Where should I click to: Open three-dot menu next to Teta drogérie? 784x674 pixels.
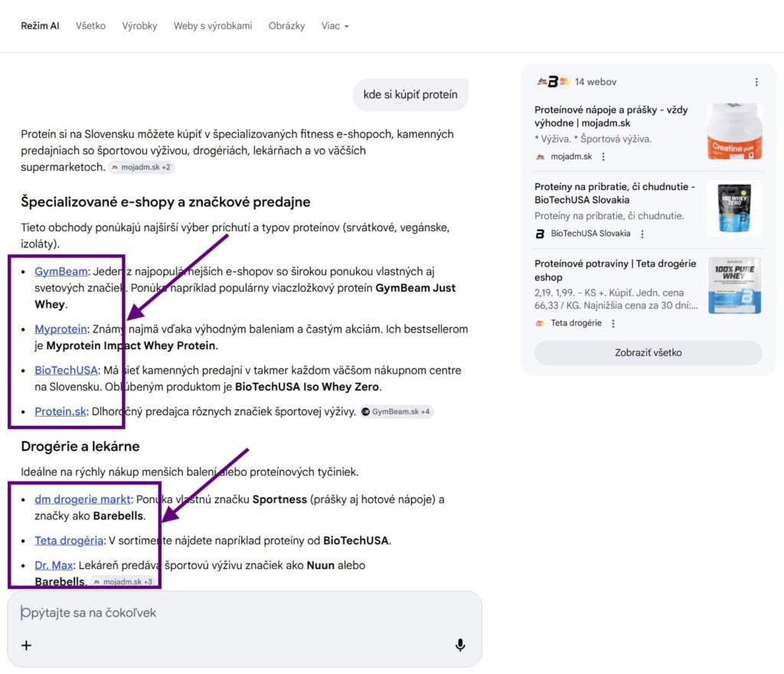click(x=613, y=323)
